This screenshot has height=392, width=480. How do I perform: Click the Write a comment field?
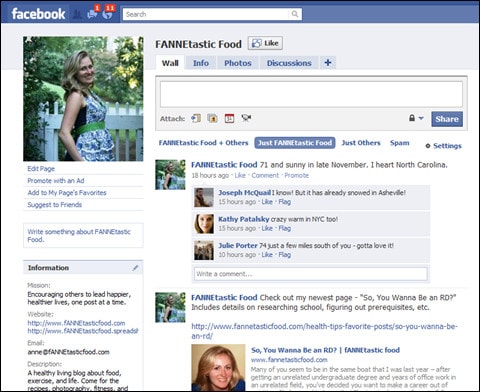311,274
